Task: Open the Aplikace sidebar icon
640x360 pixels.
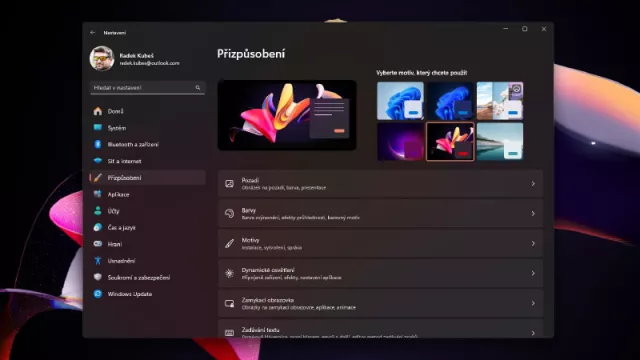Action: tap(98, 194)
